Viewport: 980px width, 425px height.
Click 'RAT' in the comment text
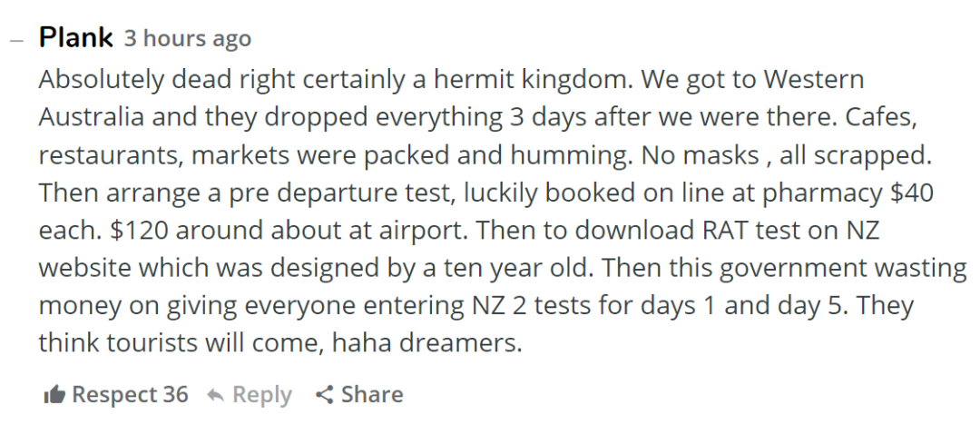coord(726,230)
